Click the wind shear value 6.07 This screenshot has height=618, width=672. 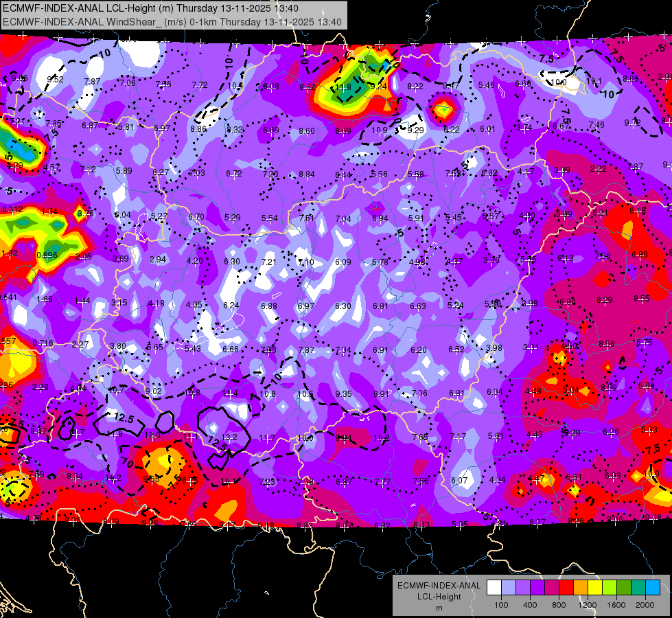[459, 480]
